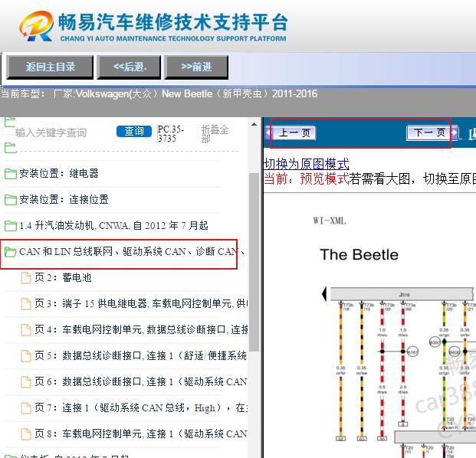The image size is (476, 458).
Task: Click the tree panel vertical scrollbar thumb
Action: click(254, 262)
